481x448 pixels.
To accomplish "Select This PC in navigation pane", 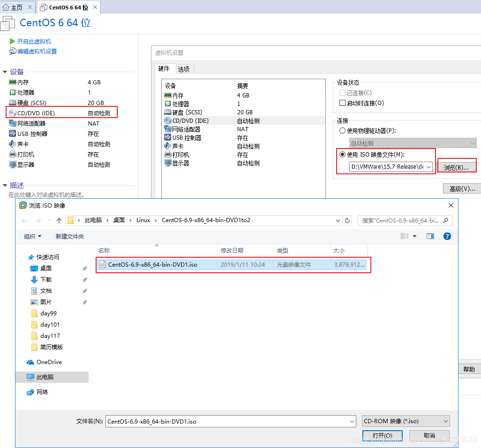I will (x=52, y=377).
